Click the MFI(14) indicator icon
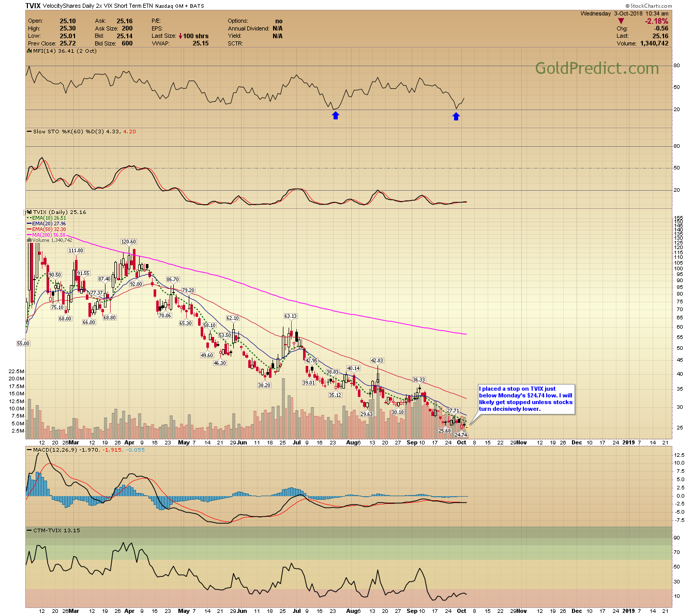The image size is (693, 616). 29,51
